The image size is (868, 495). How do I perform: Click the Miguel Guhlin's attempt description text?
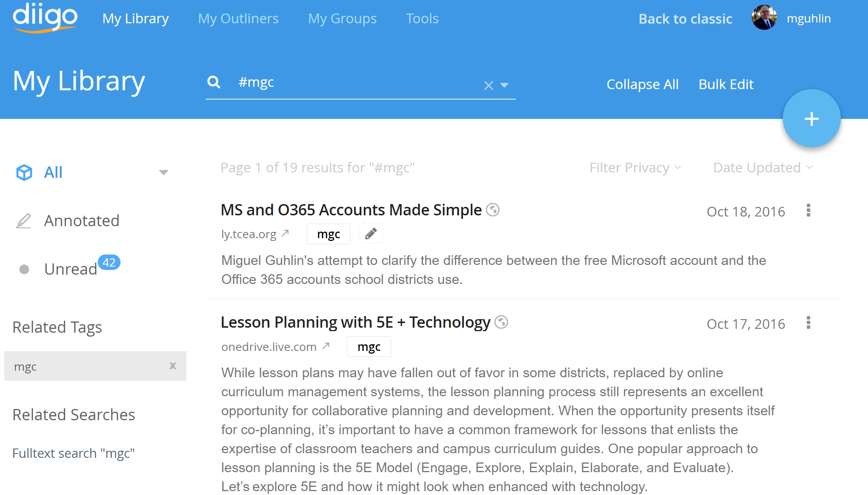[x=494, y=270]
